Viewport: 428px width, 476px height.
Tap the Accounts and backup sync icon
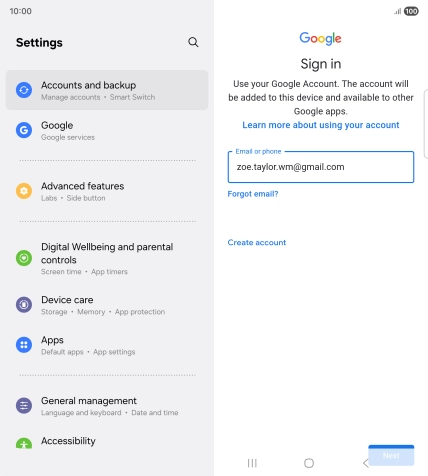pos(24,90)
